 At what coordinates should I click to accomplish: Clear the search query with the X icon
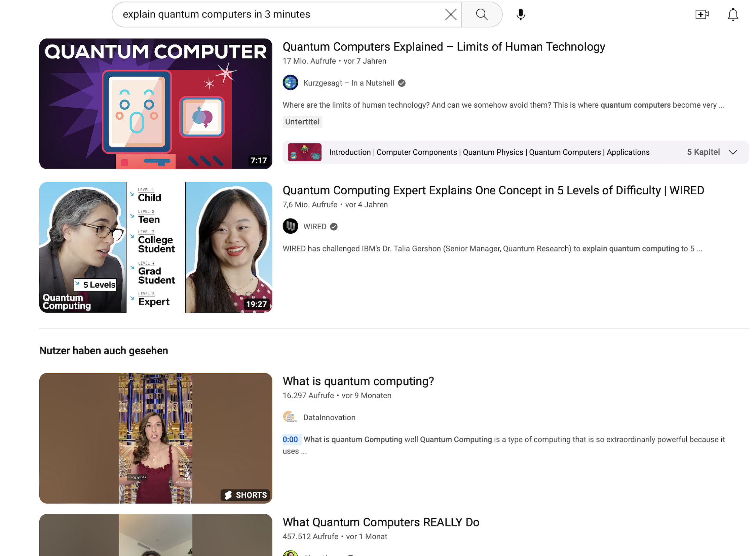(451, 14)
